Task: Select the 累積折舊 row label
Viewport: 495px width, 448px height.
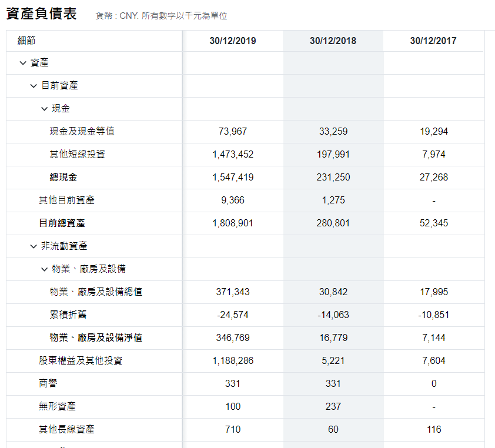Action: coord(68,315)
